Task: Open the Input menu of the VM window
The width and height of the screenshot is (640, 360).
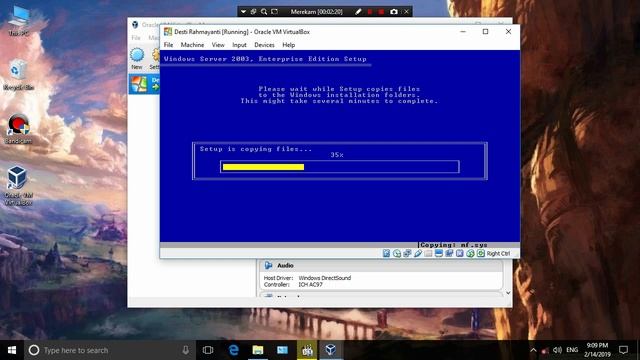Action: (239, 45)
